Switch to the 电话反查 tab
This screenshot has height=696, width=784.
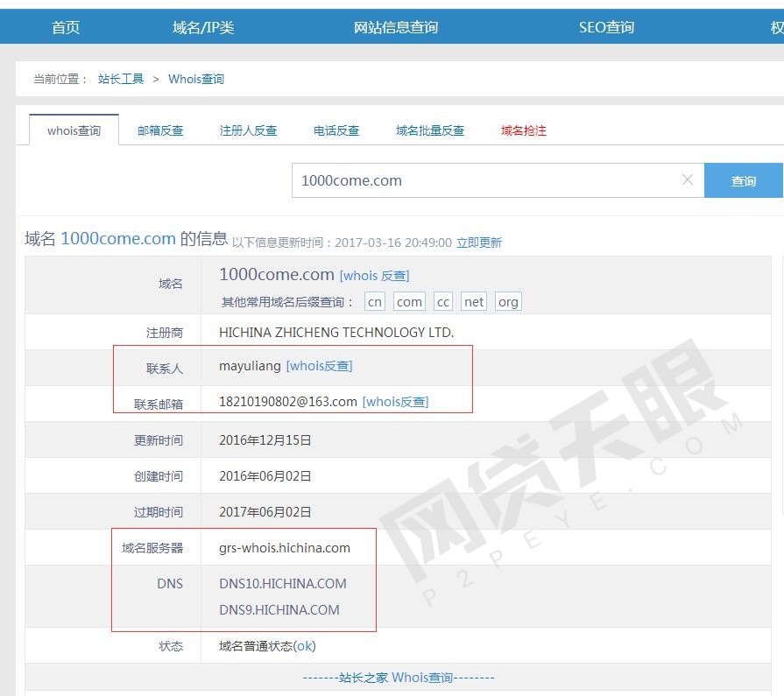336,130
